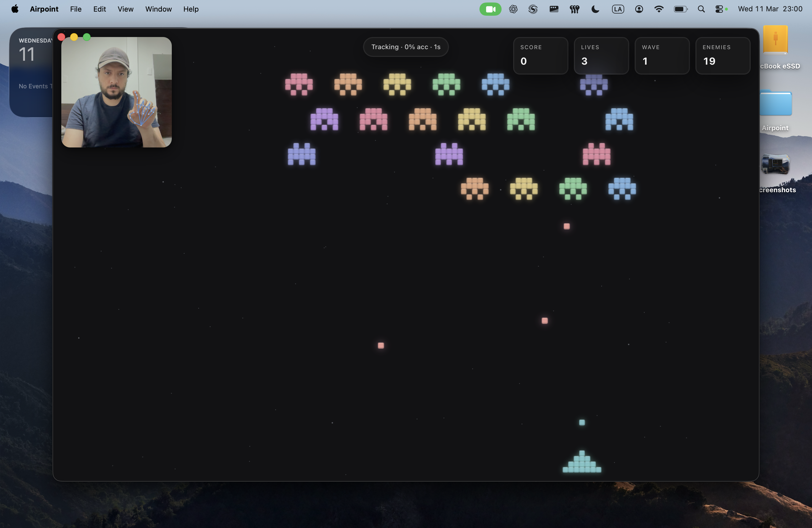This screenshot has width=812, height=528.
Task: Toggle Do Not Disturb moon icon
Action: 595,9
